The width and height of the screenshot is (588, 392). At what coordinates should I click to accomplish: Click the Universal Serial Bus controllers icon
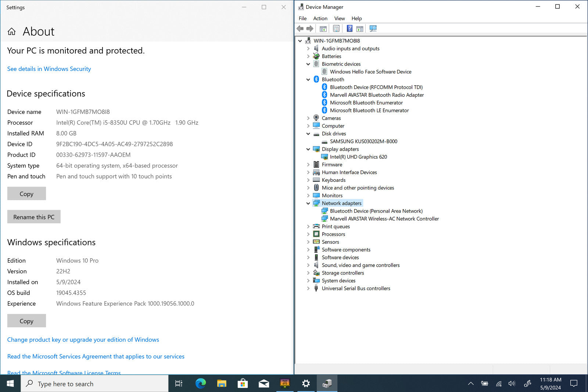point(316,288)
